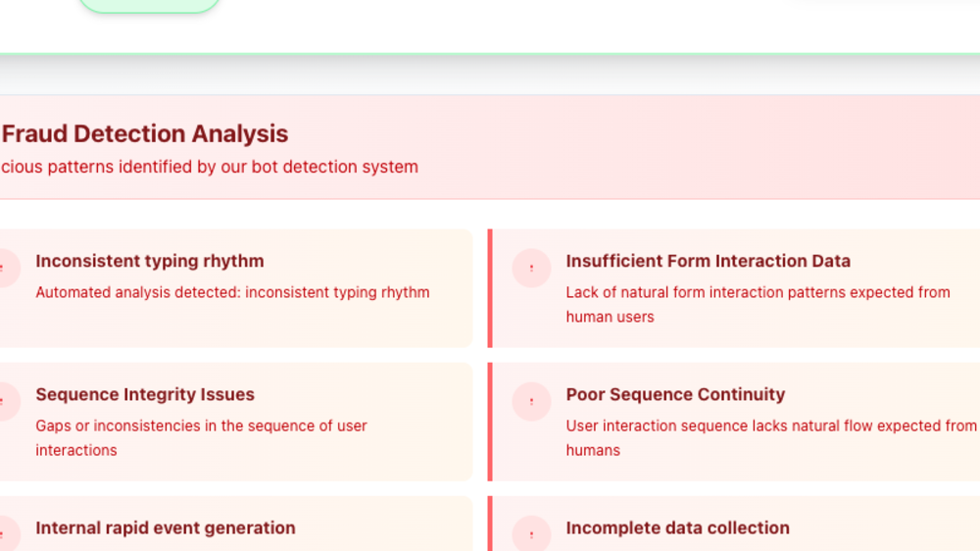Click warning icon beside Incomplete data collection
The height and width of the screenshot is (551, 980).
(531, 534)
